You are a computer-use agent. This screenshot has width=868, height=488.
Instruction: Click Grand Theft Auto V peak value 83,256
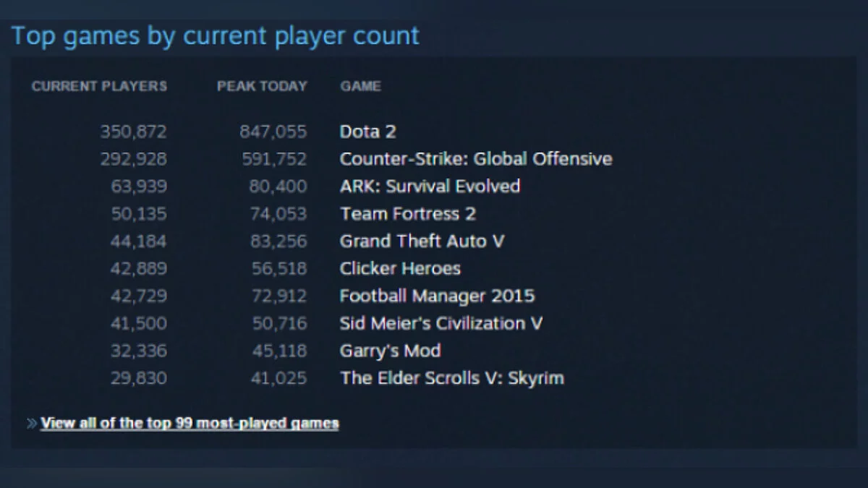(278, 241)
